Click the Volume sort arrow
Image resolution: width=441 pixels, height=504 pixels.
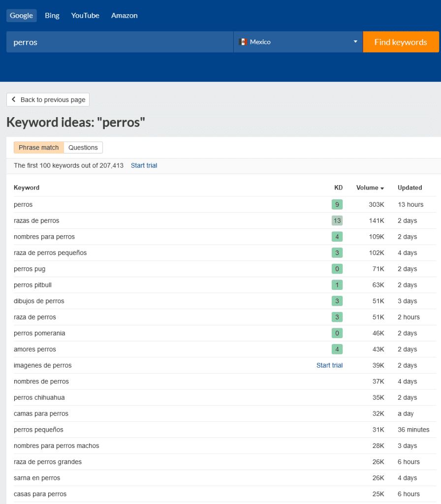click(x=382, y=188)
